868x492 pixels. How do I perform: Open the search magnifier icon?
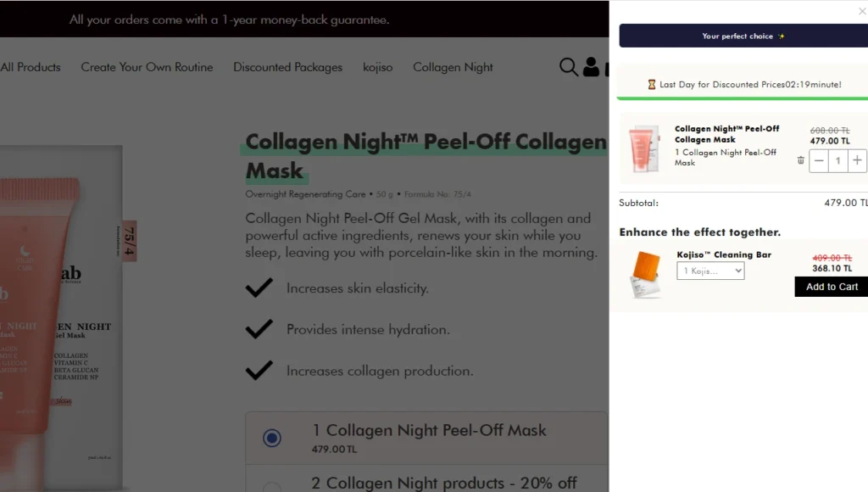tap(568, 68)
